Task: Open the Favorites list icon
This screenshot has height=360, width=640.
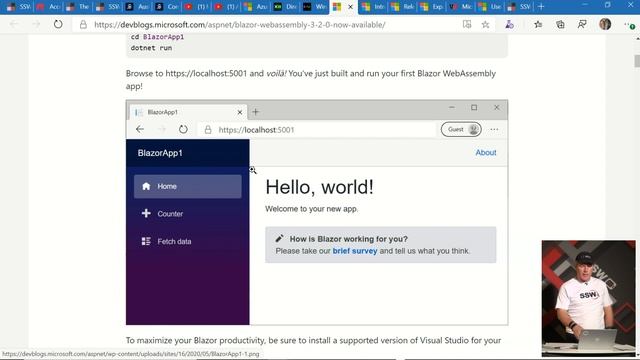Action: (538, 24)
